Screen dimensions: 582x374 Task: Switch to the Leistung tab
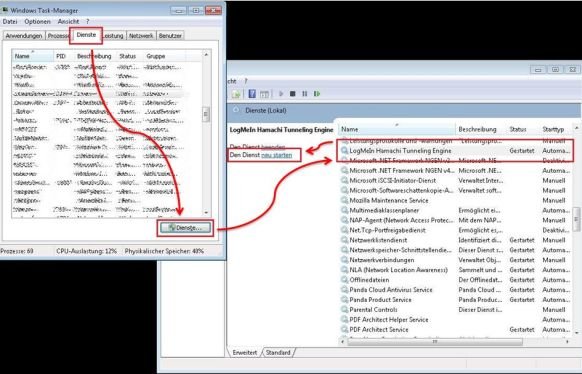(113, 36)
